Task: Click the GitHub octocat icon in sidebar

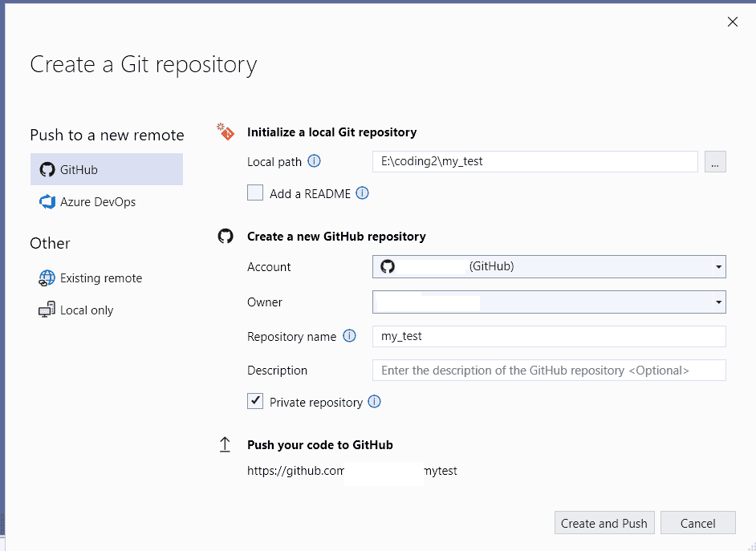Action: (x=47, y=169)
